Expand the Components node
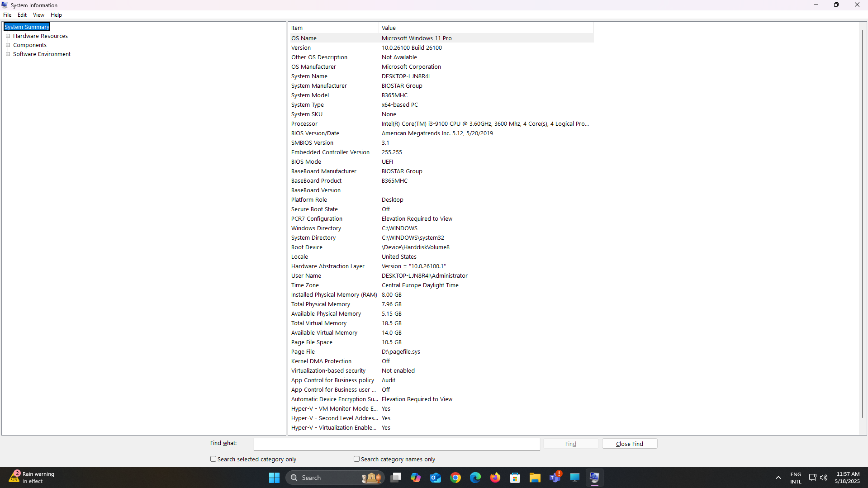This screenshot has height=488, width=868. point(8,45)
